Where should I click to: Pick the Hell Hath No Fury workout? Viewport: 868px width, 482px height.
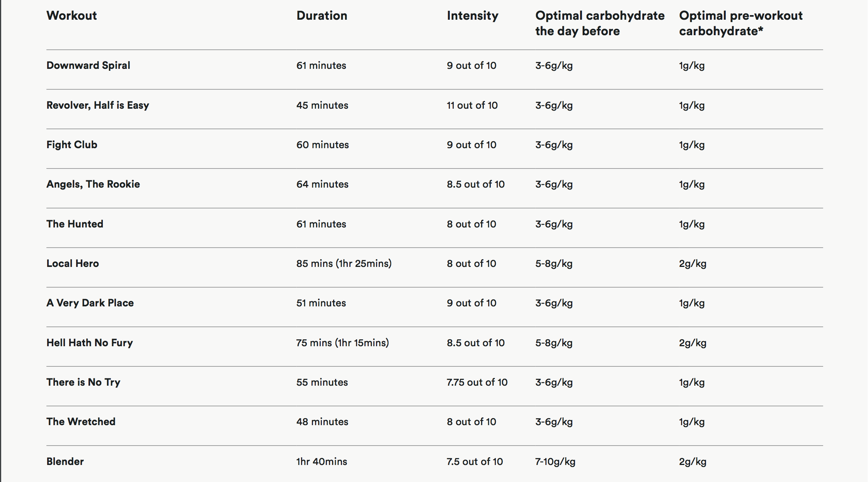point(90,343)
